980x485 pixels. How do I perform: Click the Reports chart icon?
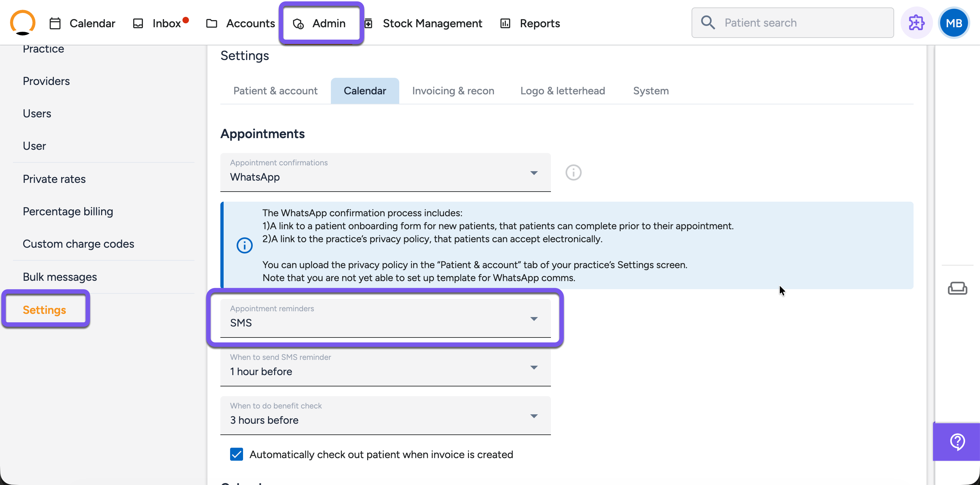click(x=505, y=23)
